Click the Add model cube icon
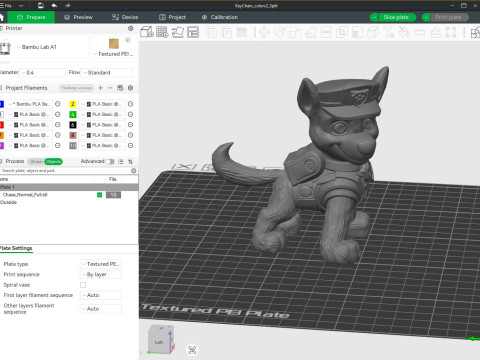Screen dimensions: 480x360 point(147,32)
